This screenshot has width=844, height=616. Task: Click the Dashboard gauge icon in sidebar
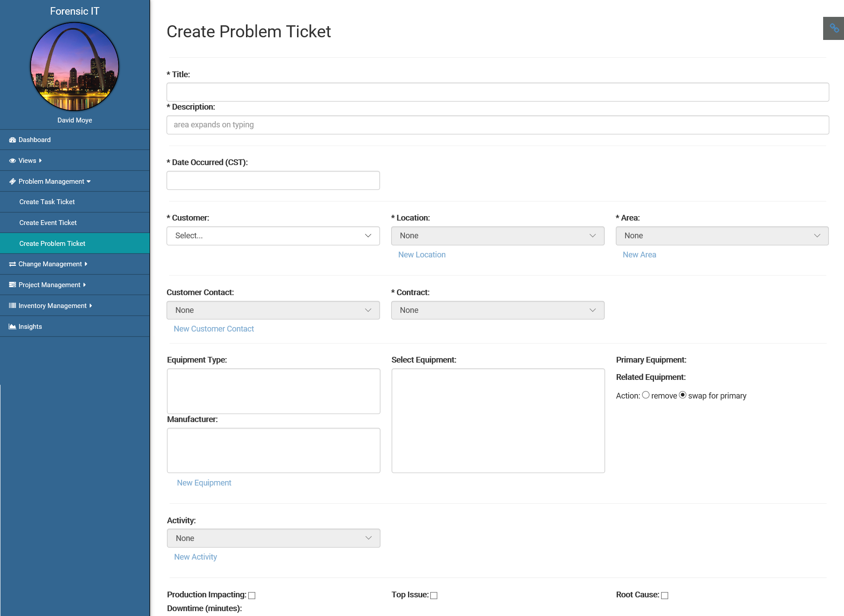tap(12, 140)
